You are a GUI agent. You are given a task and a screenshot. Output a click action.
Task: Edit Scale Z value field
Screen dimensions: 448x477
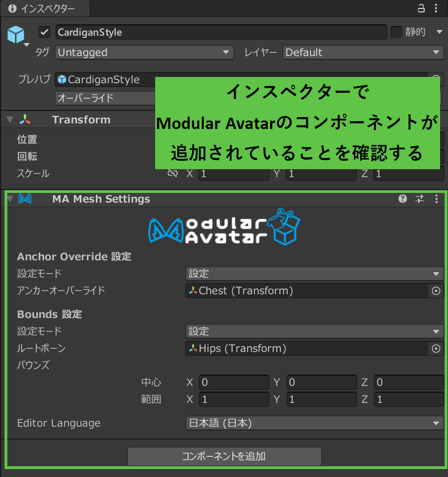(408, 174)
